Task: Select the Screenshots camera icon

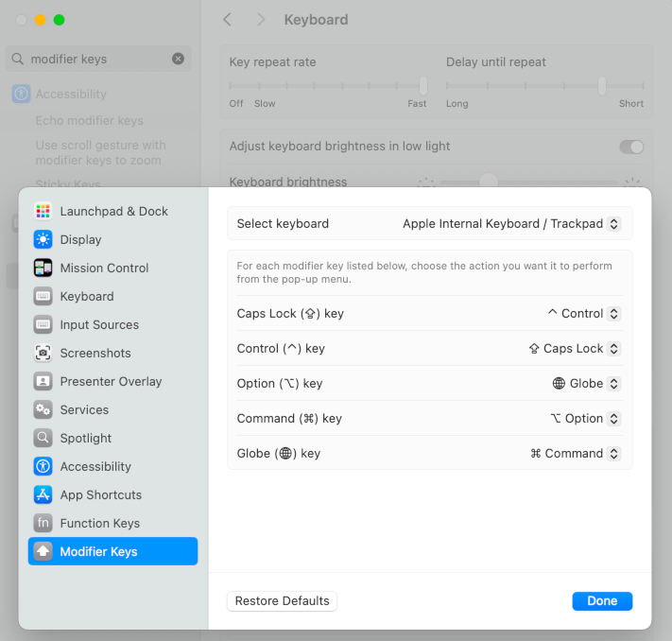Action: [x=43, y=353]
